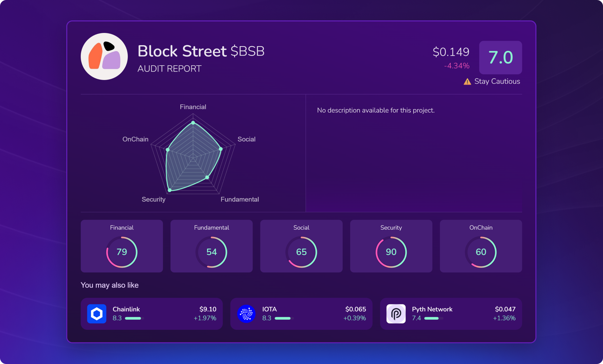Click the IOTA project name link

269,309
